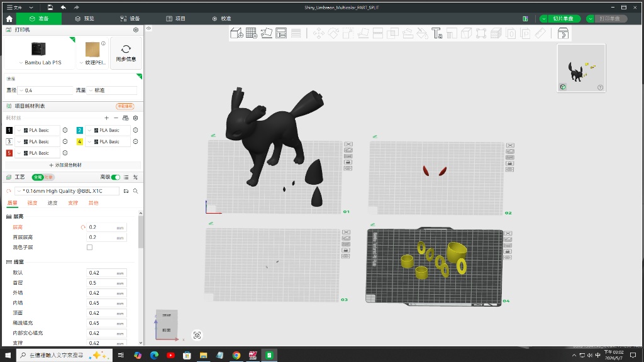
Task: Click the Undo arrow in title bar
Action: pos(64,8)
